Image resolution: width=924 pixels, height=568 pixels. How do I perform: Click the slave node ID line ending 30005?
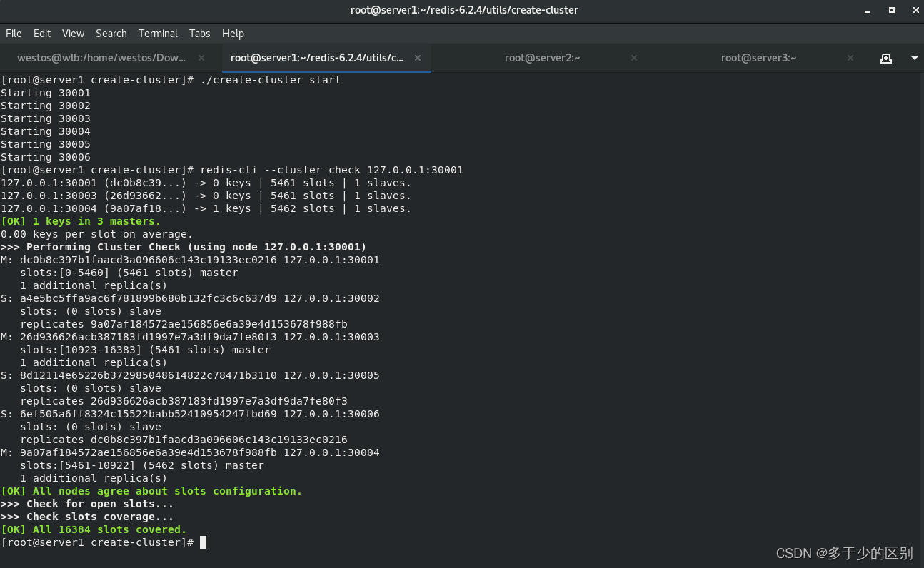(x=190, y=375)
